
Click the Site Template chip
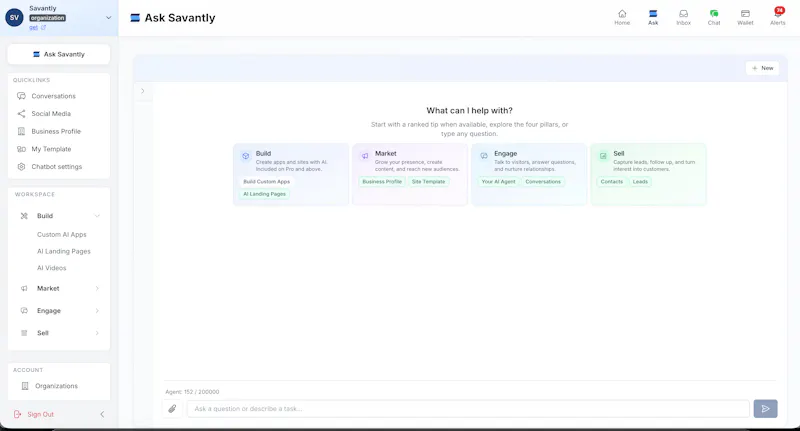tap(429, 182)
